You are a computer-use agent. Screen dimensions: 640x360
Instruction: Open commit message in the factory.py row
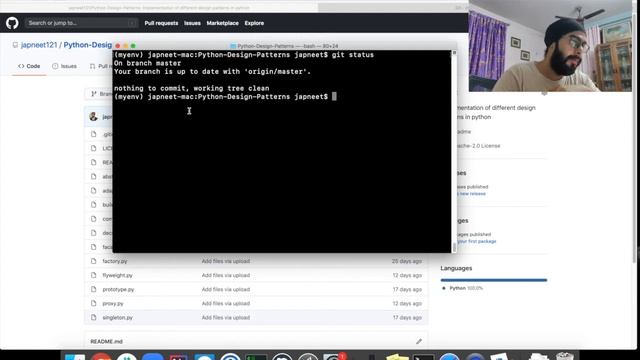226,261
